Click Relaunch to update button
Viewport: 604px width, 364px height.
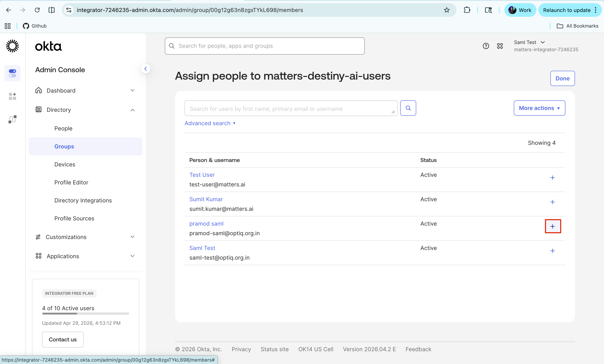coord(566,10)
